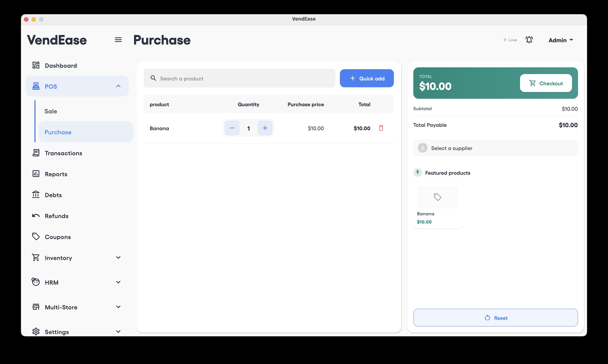Select the Purchase submenu item
The height and width of the screenshot is (364, 608).
tap(58, 132)
